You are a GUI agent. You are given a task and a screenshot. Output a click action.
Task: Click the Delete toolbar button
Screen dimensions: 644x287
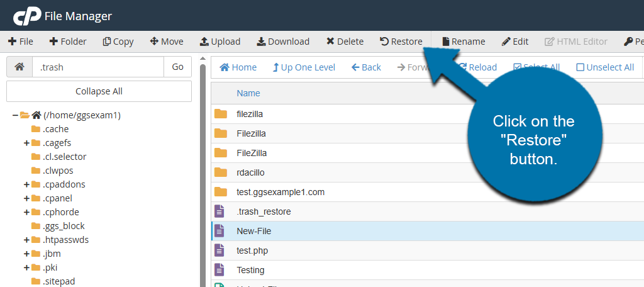(345, 42)
